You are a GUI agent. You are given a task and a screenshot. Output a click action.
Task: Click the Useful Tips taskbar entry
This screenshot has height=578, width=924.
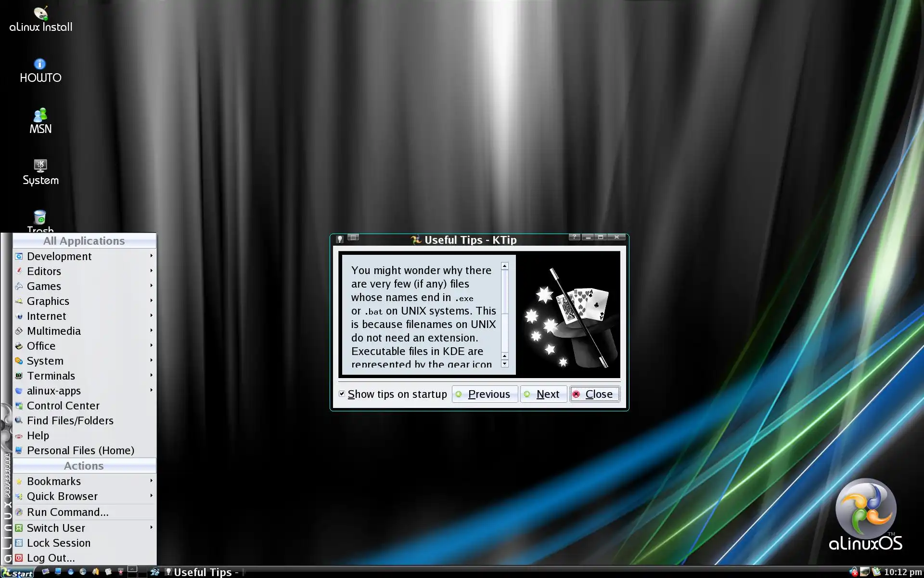[203, 572]
